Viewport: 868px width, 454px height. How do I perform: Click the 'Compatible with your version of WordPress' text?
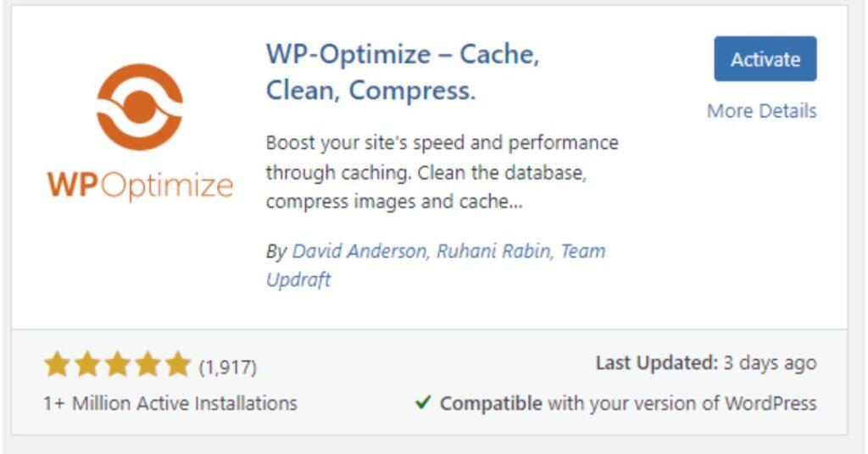point(628,403)
